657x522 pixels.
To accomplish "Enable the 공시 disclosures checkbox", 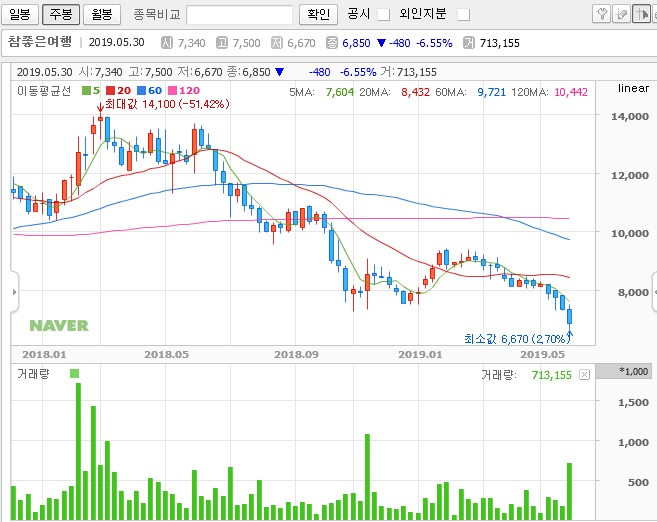I will click(383, 15).
